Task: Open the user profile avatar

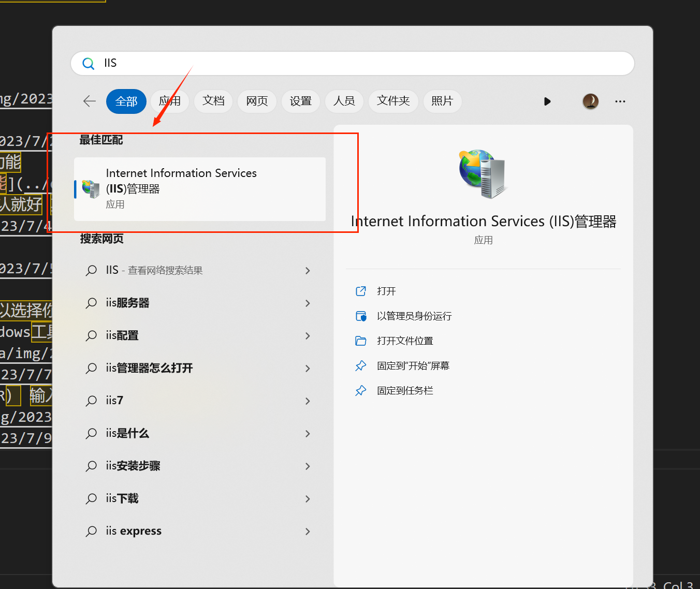Action: coord(591,101)
